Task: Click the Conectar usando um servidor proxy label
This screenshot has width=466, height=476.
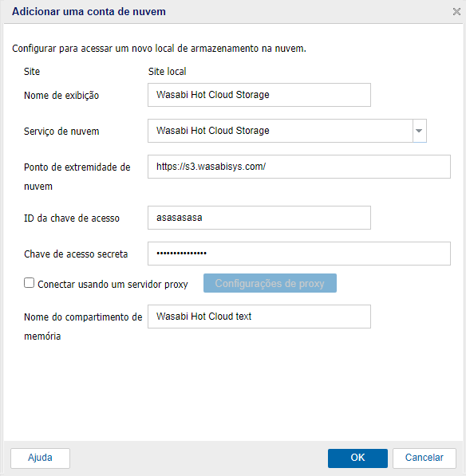Action: coord(113,285)
